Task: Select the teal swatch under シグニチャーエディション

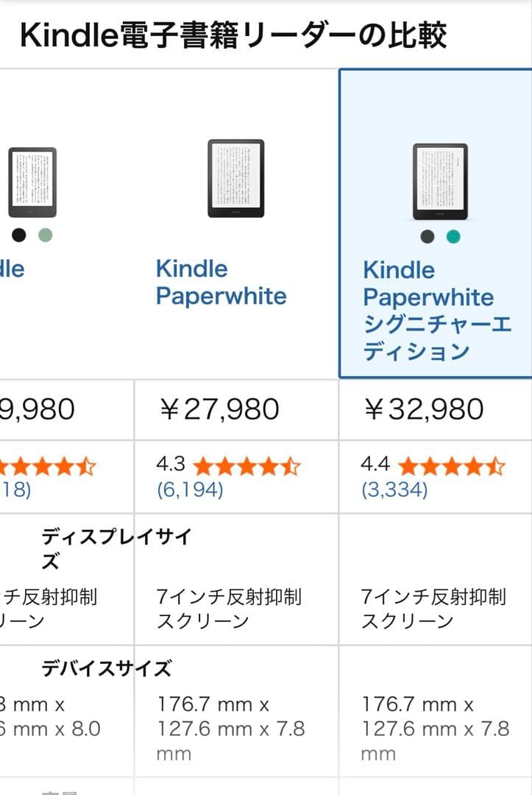Action: (x=454, y=236)
